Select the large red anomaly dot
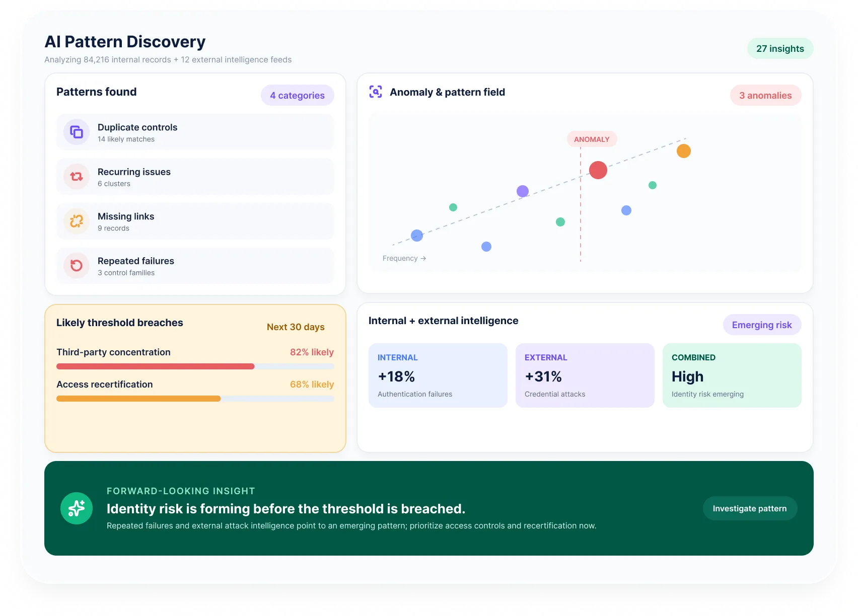This screenshot has width=858, height=616. tap(598, 170)
